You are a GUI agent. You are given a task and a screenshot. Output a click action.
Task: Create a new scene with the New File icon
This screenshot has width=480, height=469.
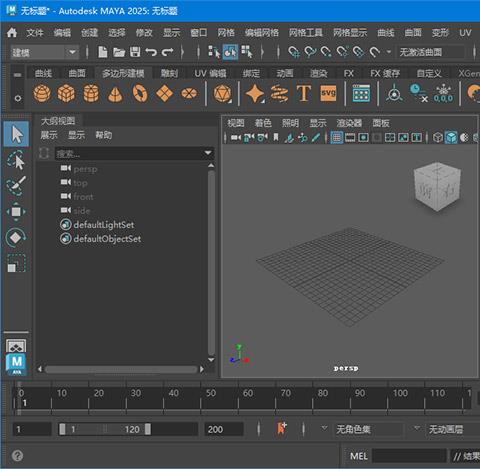coord(103,52)
